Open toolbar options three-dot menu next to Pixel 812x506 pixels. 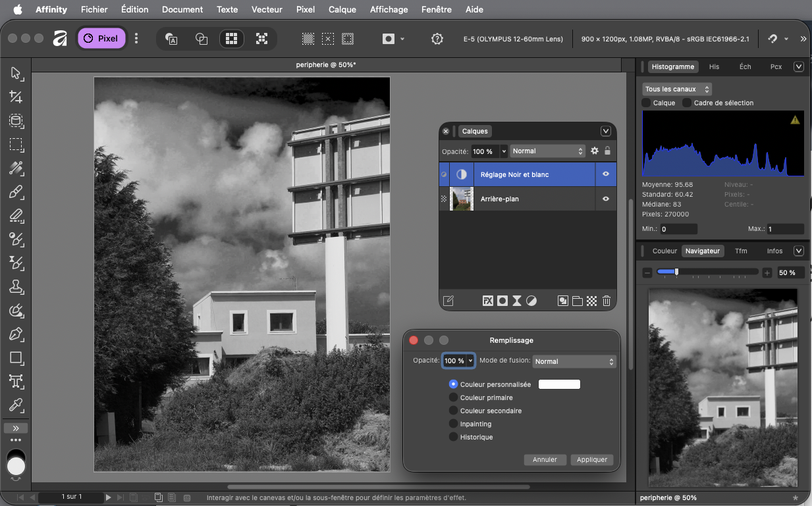[x=136, y=38]
